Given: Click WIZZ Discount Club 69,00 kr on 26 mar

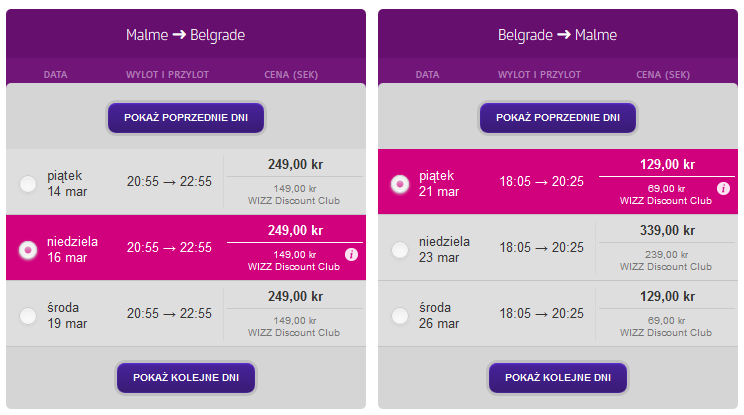Looking at the screenshot, I should pyautogui.click(x=666, y=326).
